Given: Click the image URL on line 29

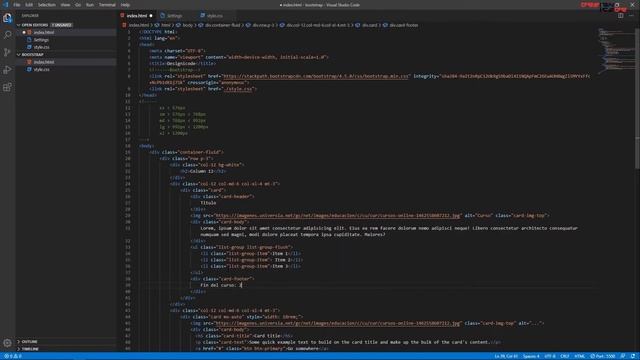Looking at the screenshot, I should pos(337,216).
